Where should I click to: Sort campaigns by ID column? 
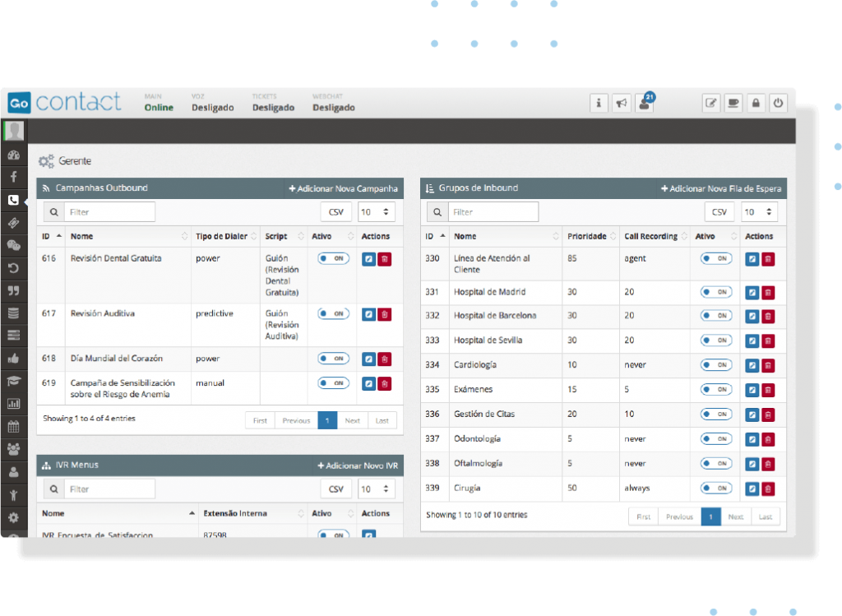pos(52,236)
